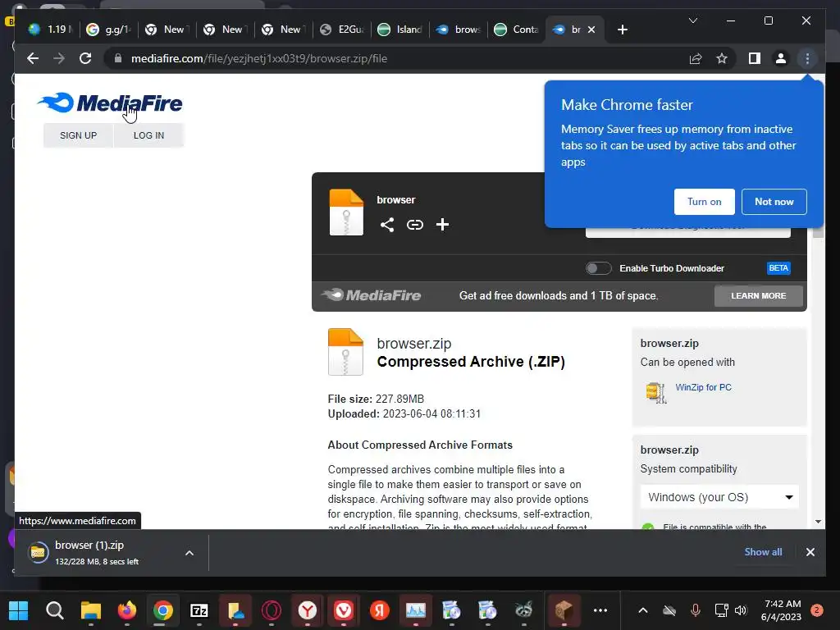The width and height of the screenshot is (840, 630).
Task: Open the tab search chevron in Chrome
Action: coord(692,21)
